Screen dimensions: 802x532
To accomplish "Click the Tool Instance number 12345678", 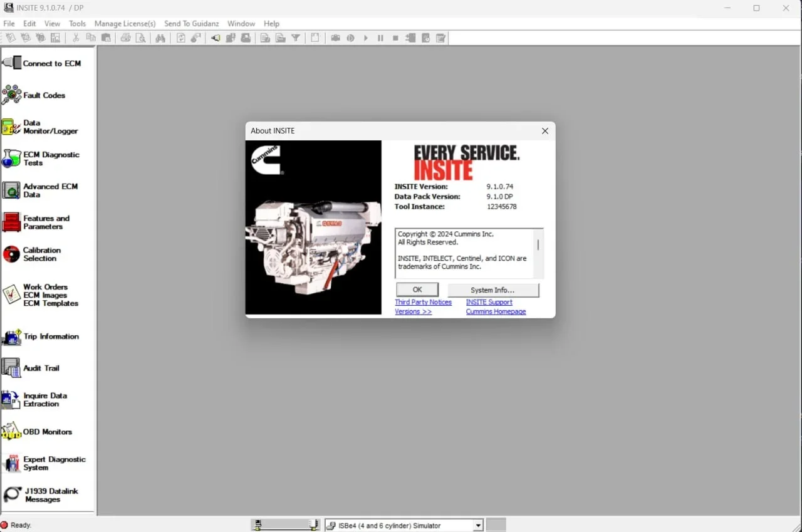I will (x=502, y=206).
